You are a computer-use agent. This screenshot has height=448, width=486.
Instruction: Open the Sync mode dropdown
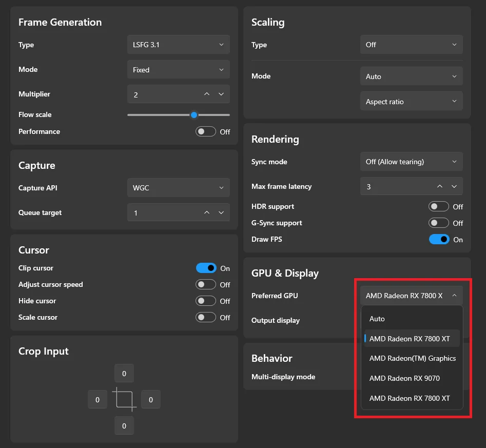[412, 162]
